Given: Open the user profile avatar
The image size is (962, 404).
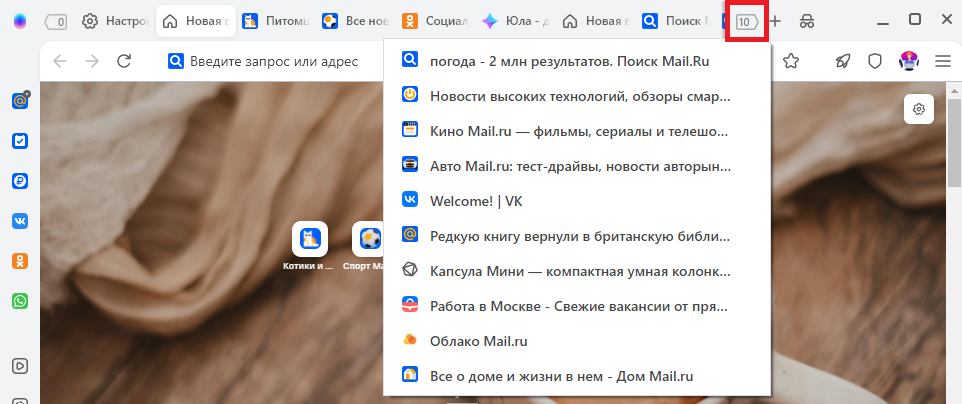Looking at the screenshot, I should point(909,61).
